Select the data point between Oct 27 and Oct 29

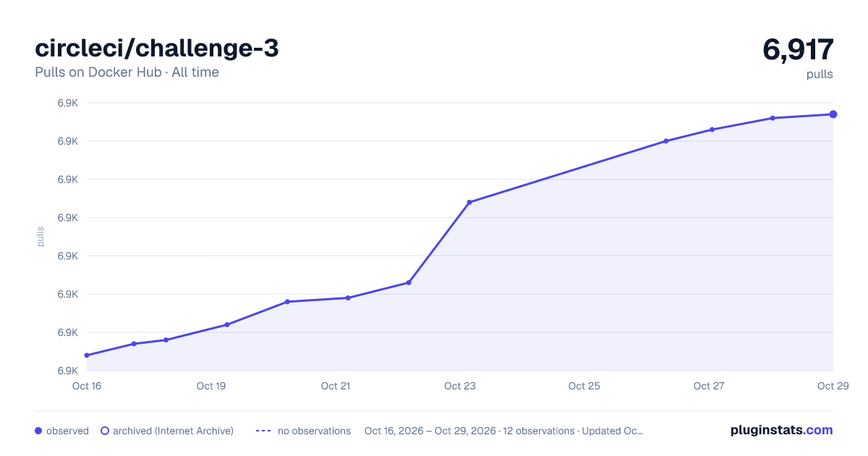click(x=773, y=118)
